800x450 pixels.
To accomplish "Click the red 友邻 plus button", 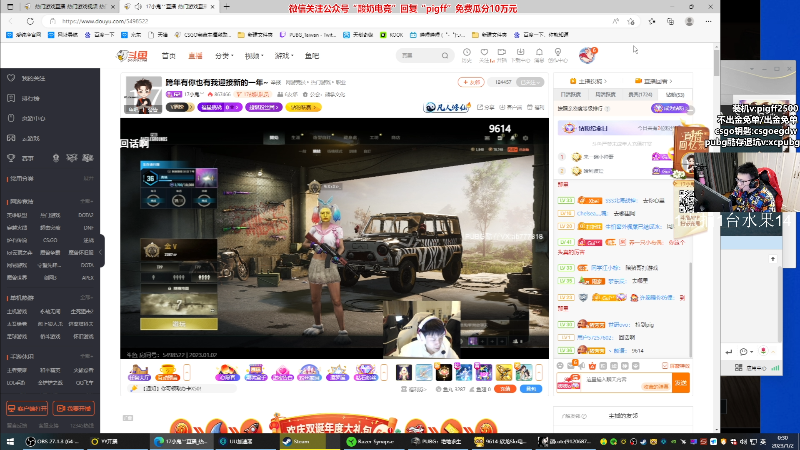I will click(470, 82).
